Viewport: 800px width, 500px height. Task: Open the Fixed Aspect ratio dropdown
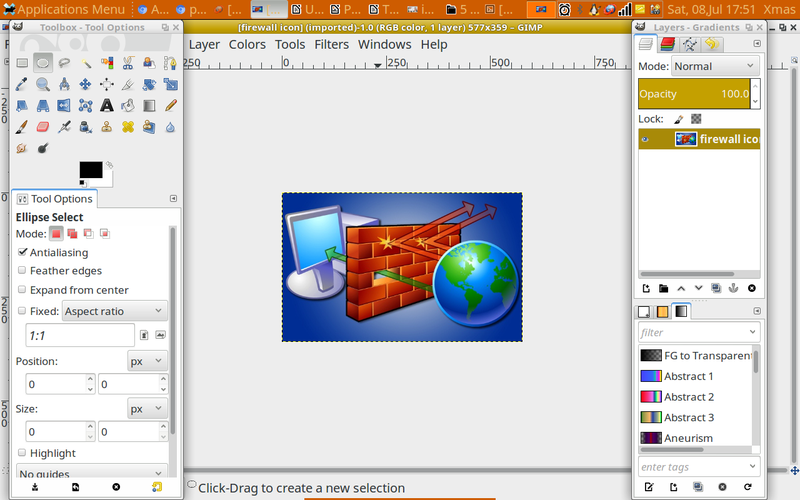(114, 311)
